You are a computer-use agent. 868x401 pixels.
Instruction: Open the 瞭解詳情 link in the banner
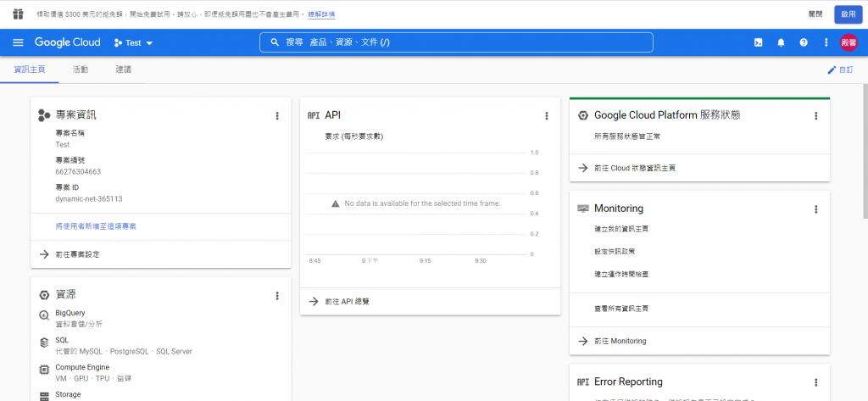321,14
